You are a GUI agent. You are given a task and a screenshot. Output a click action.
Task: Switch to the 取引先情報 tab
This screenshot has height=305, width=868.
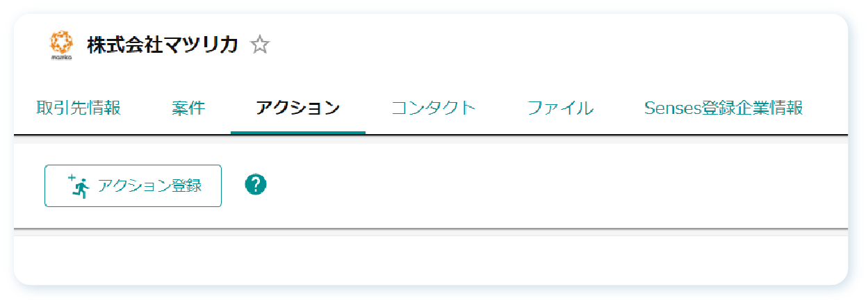coord(79,108)
